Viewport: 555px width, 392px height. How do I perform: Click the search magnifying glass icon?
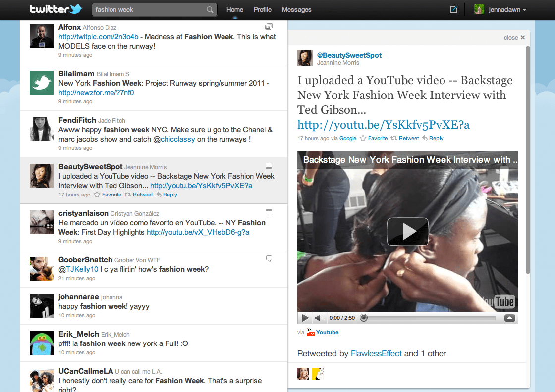tap(210, 9)
